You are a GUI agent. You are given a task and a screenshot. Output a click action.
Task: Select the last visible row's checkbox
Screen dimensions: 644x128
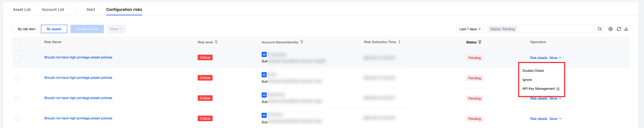(x=17, y=119)
